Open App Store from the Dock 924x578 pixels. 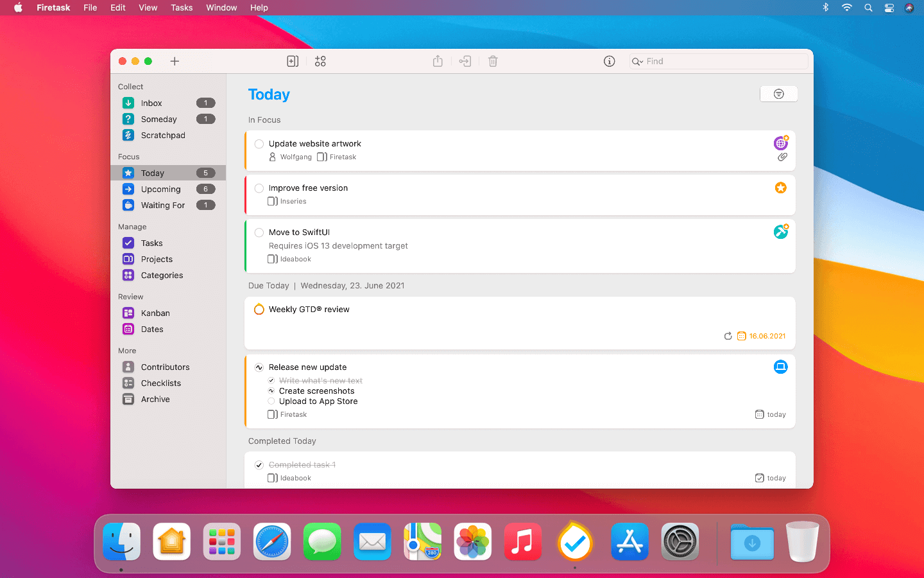tap(629, 542)
